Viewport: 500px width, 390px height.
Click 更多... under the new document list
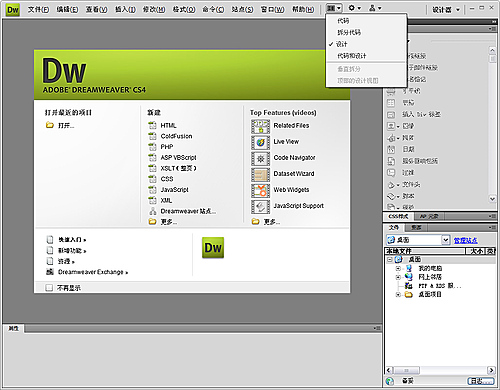(x=169, y=222)
